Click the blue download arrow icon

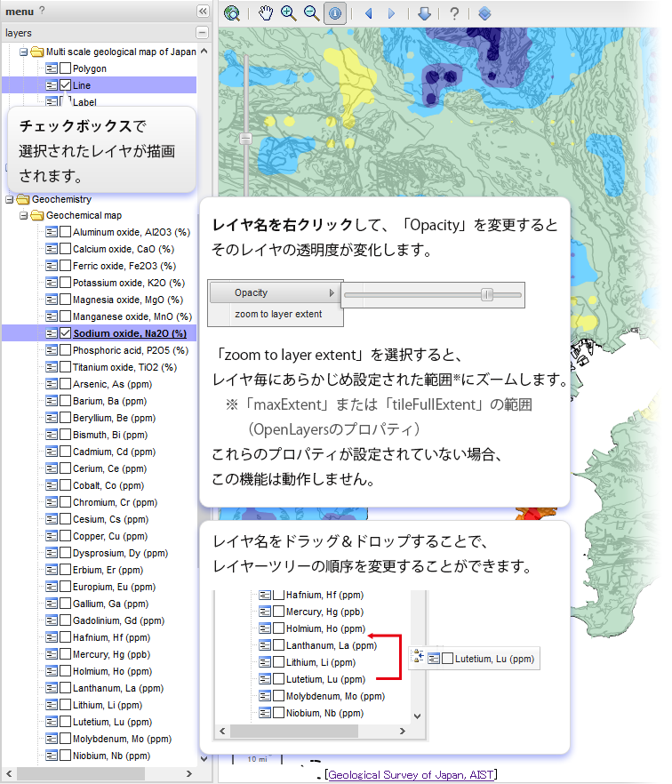pyautogui.click(x=424, y=12)
